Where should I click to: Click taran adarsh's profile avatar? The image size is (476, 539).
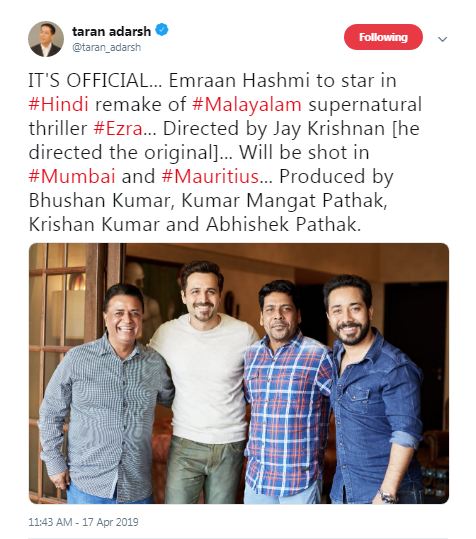(x=46, y=39)
